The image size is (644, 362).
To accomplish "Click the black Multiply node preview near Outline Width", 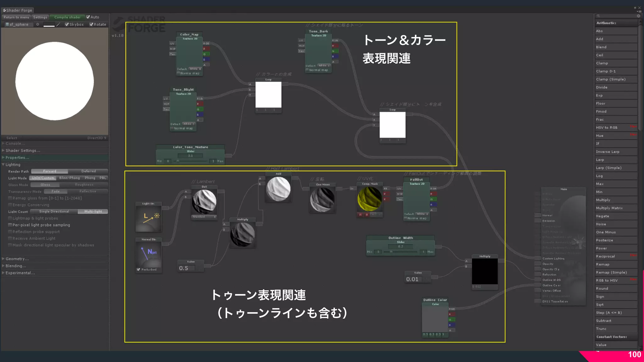I will tap(485, 271).
